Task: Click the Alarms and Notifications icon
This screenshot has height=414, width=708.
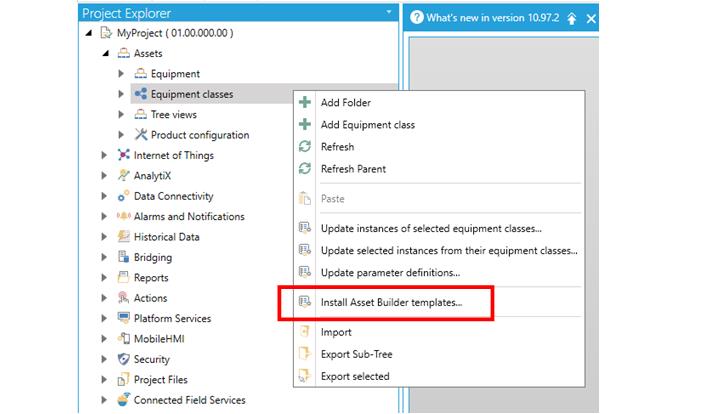Action: click(x=124, y=217)
